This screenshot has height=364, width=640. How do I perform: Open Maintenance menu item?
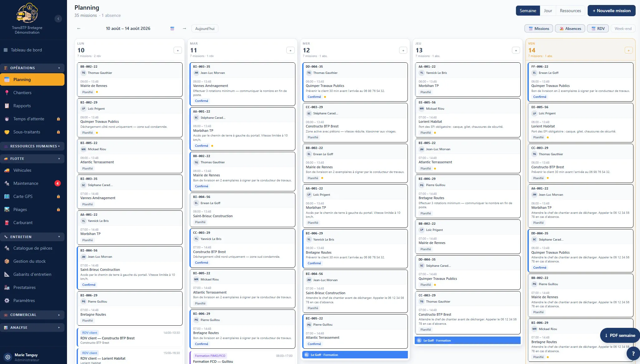32,183
